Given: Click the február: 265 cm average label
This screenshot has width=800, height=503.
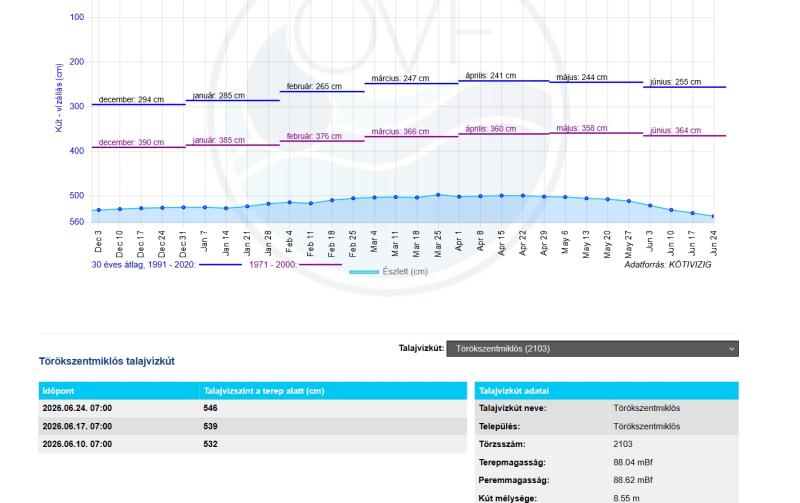Looking at the screenshot, I should click(314, 86).
